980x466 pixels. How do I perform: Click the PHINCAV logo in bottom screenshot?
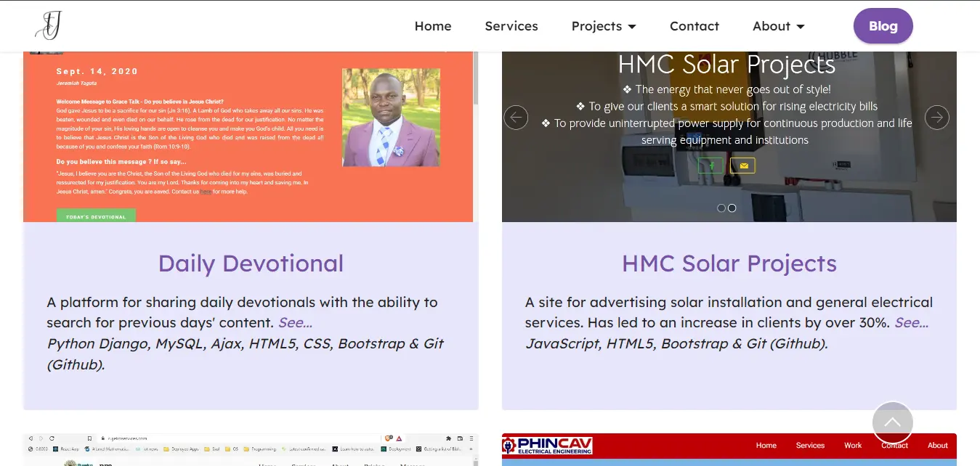click(547, 445)
